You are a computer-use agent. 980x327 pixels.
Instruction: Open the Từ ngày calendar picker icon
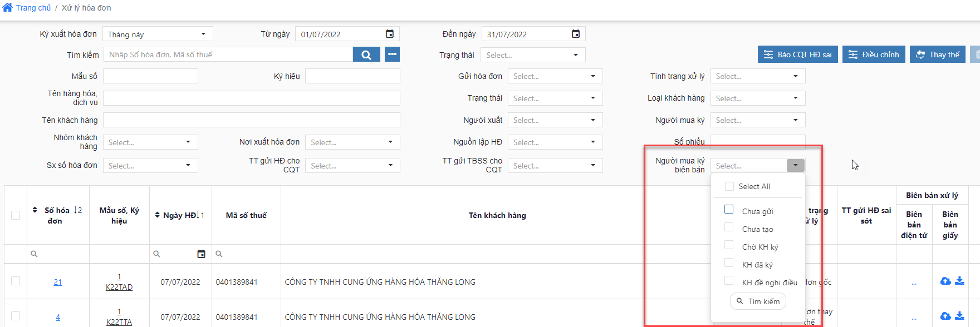390,34
